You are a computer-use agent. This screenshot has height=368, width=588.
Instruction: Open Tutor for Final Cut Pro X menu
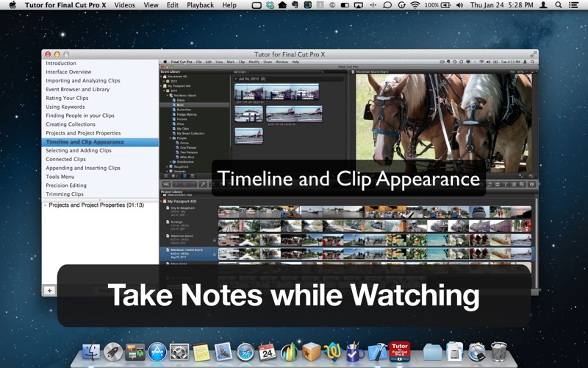click(x=65, y=5)
